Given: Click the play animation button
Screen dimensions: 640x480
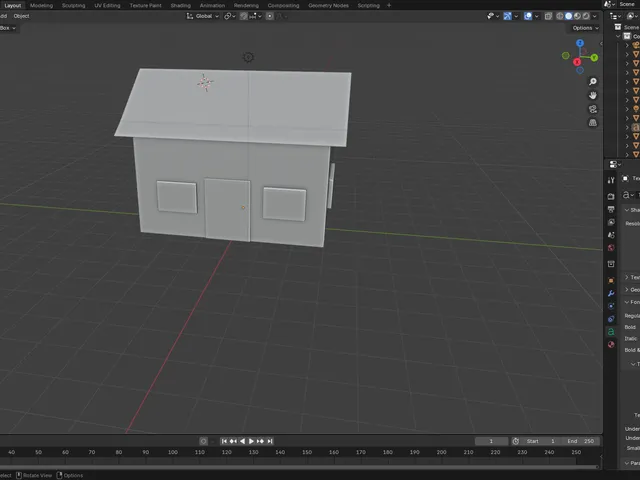Looking at the screenshot, I should [251, 441].
